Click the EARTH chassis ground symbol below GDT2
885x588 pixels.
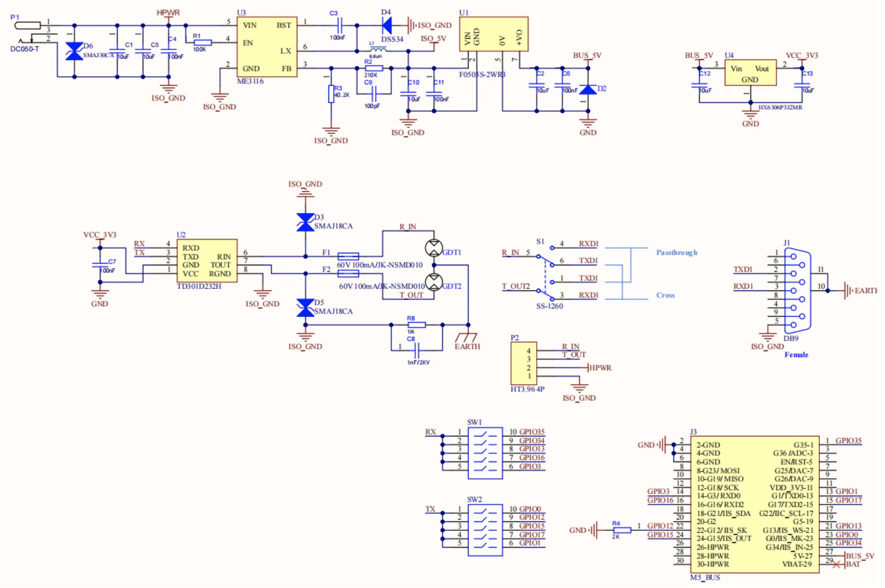(x=468, y=337)
